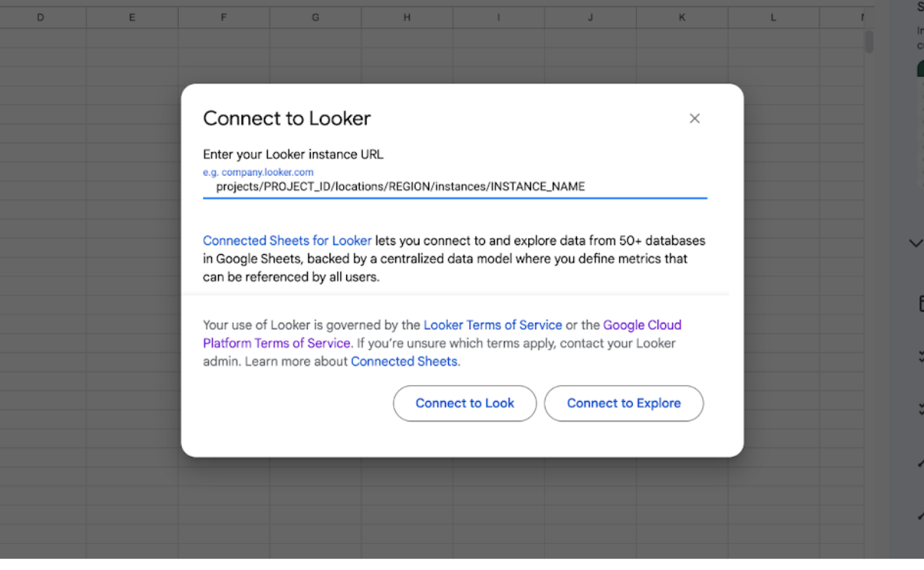This screenshot has height=570, width=924.
Task: Select column D header
Action: (x=40, y=17)
